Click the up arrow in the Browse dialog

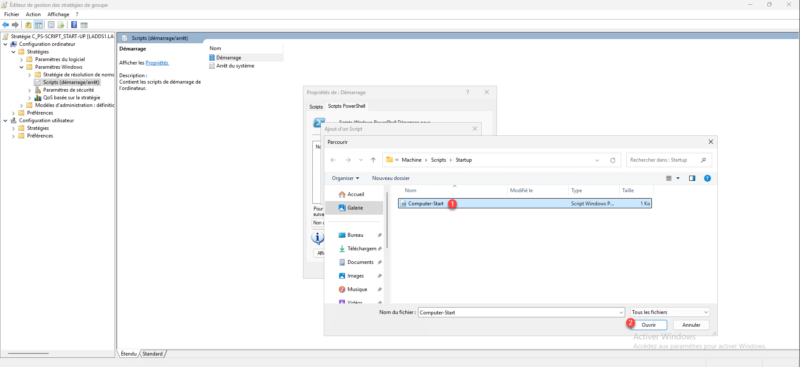pos(373,160)
